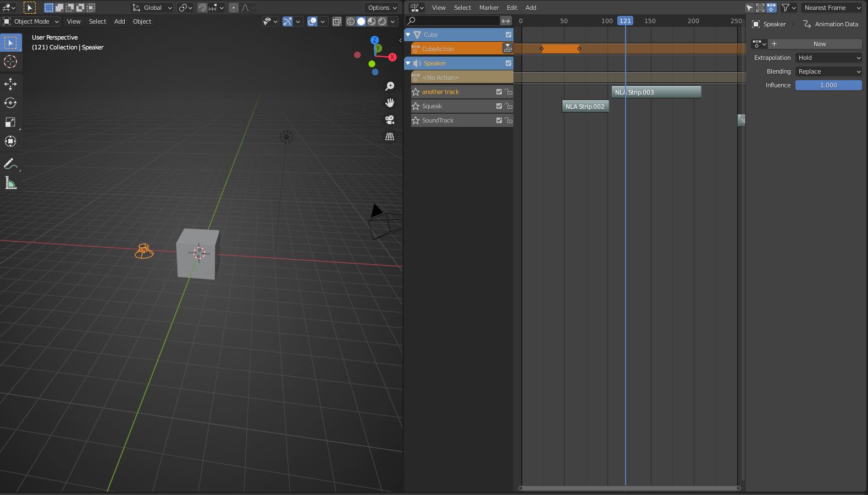Toggle solo star for another track
The image size is (868, 495).
pyautogui.click(x=416, y=92)
